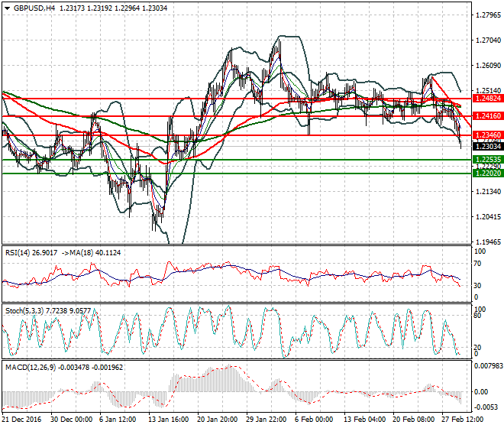The image size is (504, 428).
Task: Open the GBPUSD chart dropdown triangle
Action: [x=8, y=8]
